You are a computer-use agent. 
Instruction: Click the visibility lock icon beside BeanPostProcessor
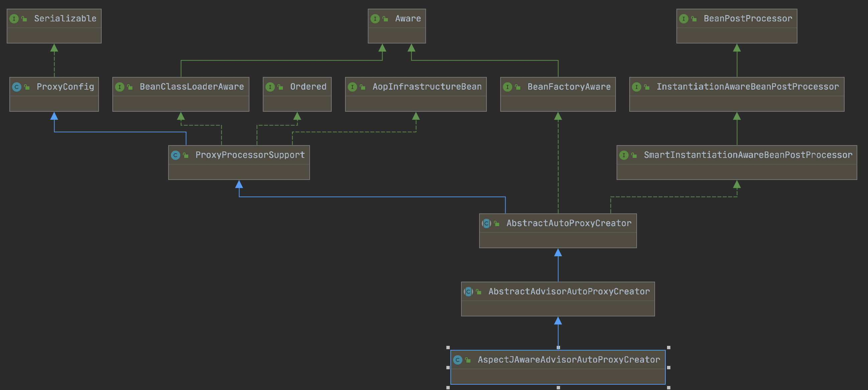pos(694,19)
